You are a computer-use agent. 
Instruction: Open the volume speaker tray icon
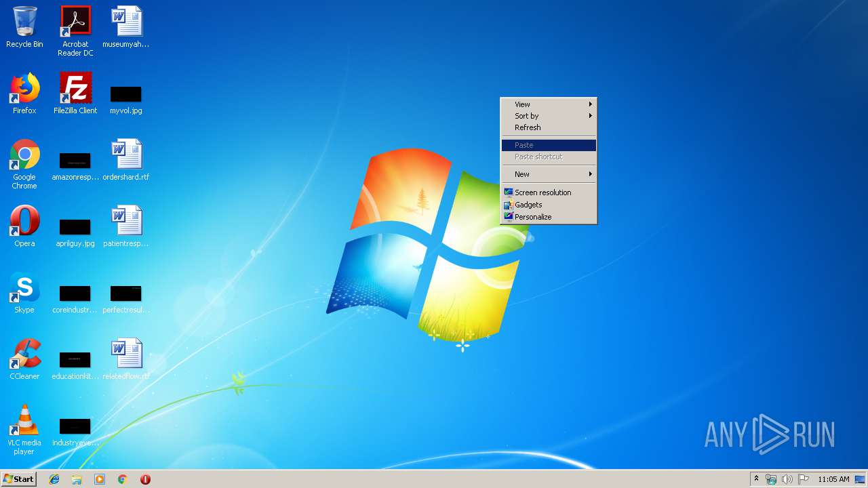(x=787, y=479)
